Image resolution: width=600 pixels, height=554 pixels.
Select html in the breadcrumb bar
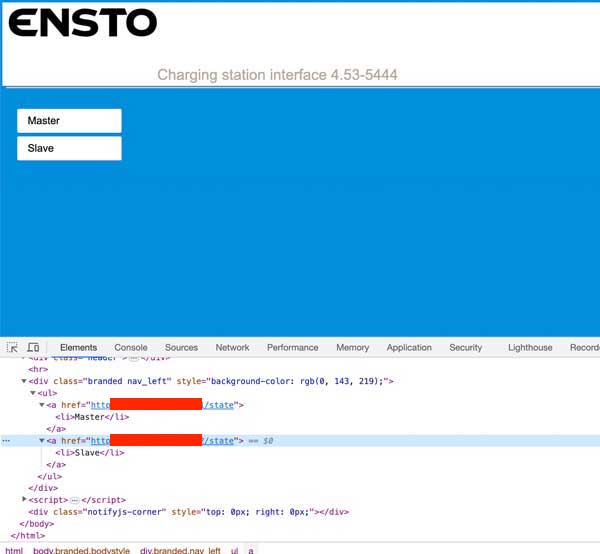(x=14, y=551)
